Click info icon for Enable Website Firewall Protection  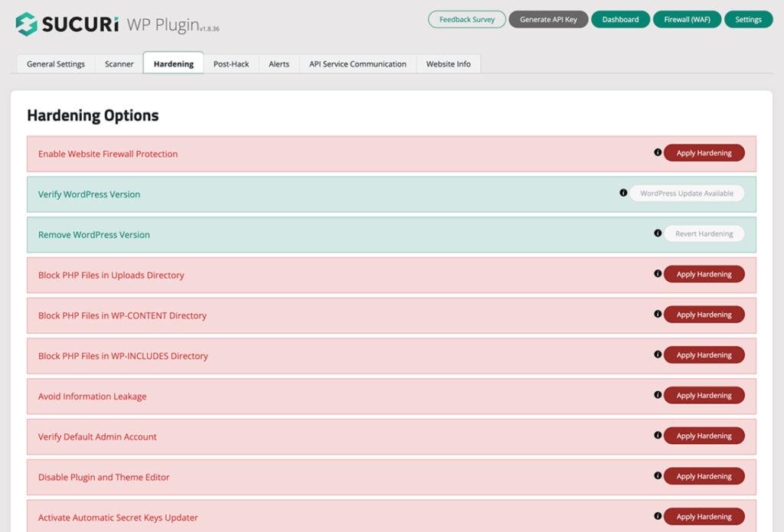(658, 152)
